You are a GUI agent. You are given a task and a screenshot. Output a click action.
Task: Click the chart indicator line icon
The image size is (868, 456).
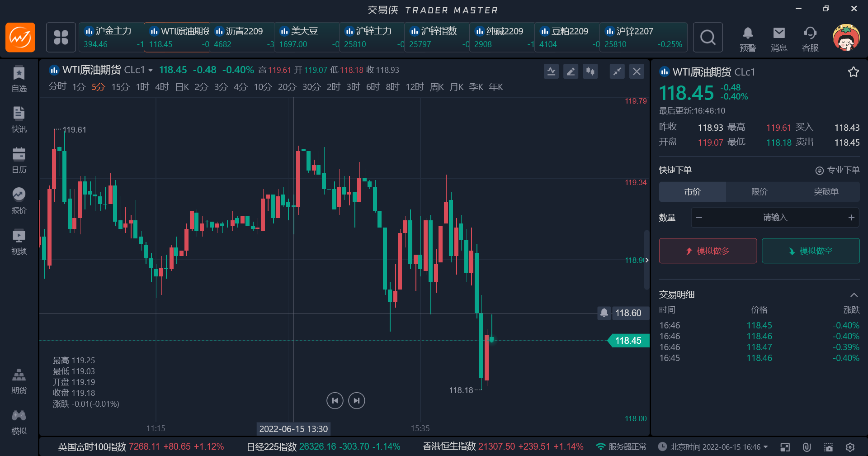(551, 71)
